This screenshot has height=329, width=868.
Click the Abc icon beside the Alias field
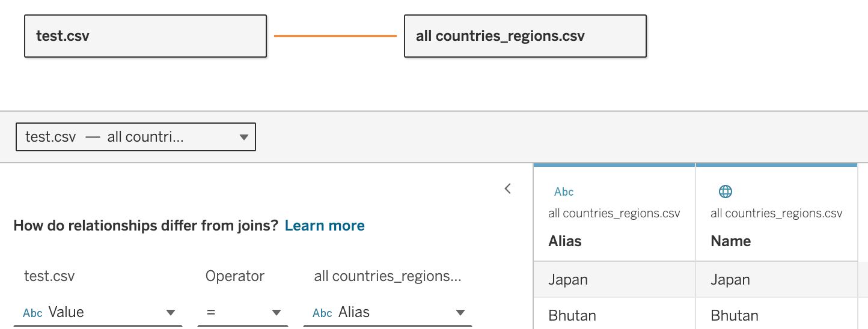[x=323, y=313]
